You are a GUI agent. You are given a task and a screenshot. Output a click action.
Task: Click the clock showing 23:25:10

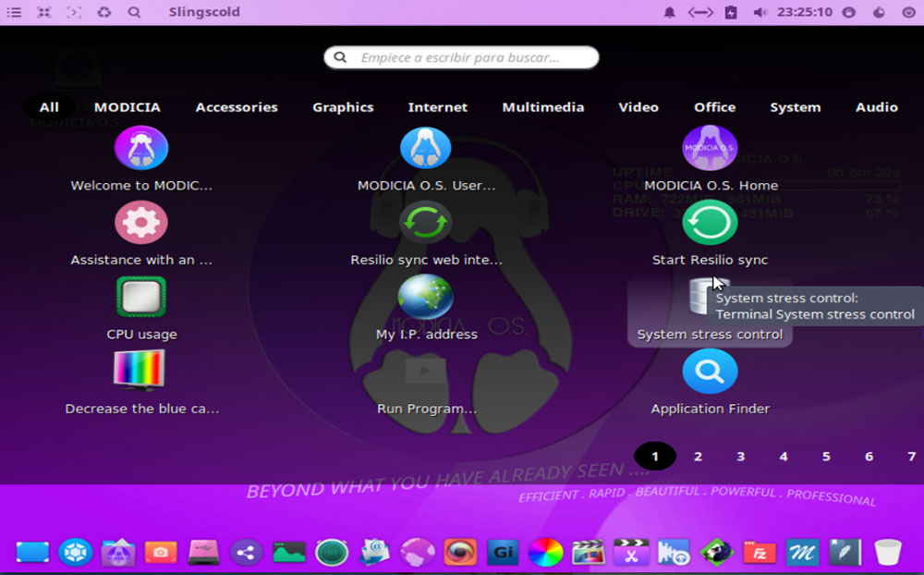(805, 12)
